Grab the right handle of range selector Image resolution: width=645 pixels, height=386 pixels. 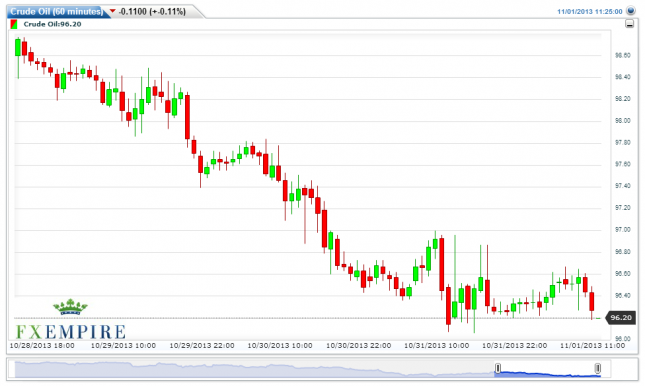tap(598, 368)
